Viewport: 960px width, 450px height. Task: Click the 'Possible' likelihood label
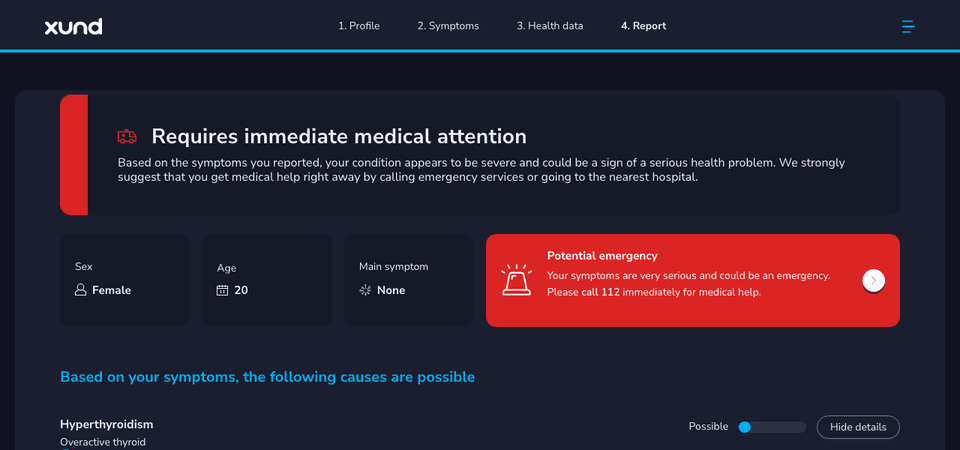click(708, 427)
